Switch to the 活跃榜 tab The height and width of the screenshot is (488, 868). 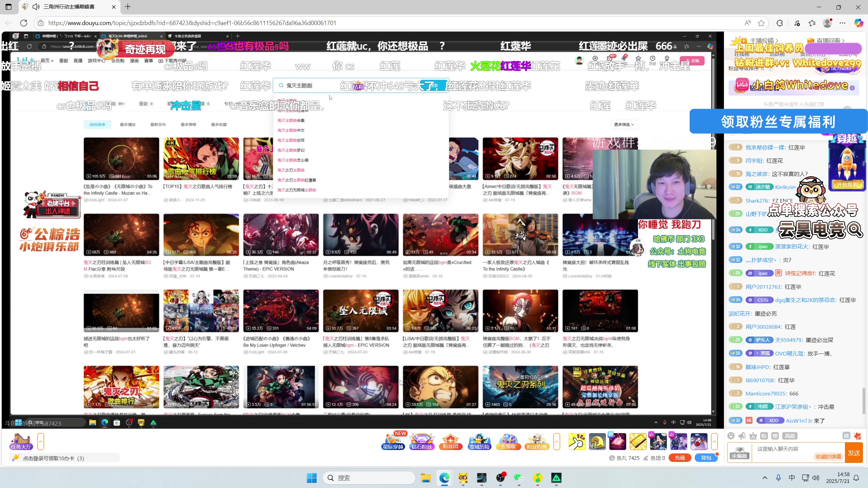click(777, 54)
